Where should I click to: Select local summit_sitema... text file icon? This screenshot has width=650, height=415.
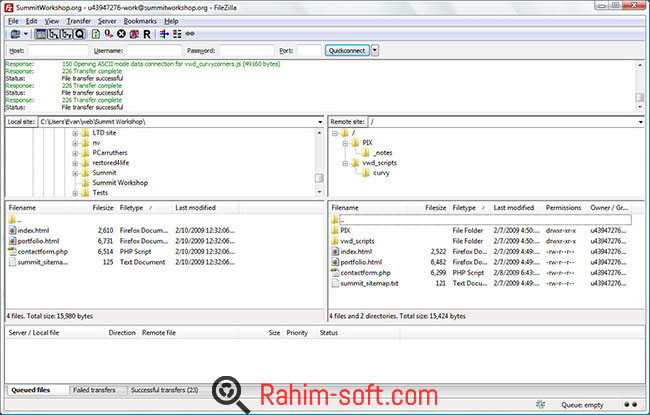tap(12, 262)
